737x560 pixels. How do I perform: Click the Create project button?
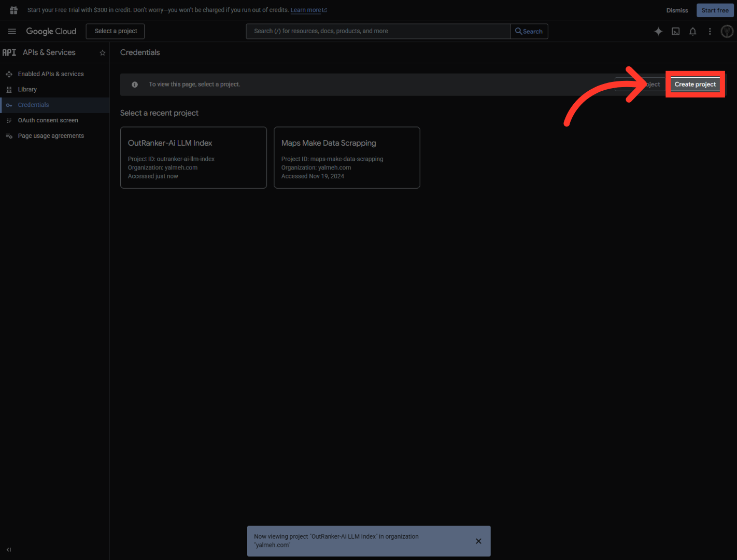pos(695,85)
